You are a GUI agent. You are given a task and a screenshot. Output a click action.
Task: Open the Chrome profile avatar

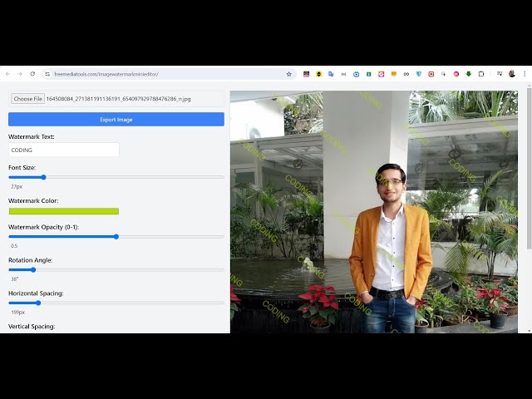click(512, 74)
